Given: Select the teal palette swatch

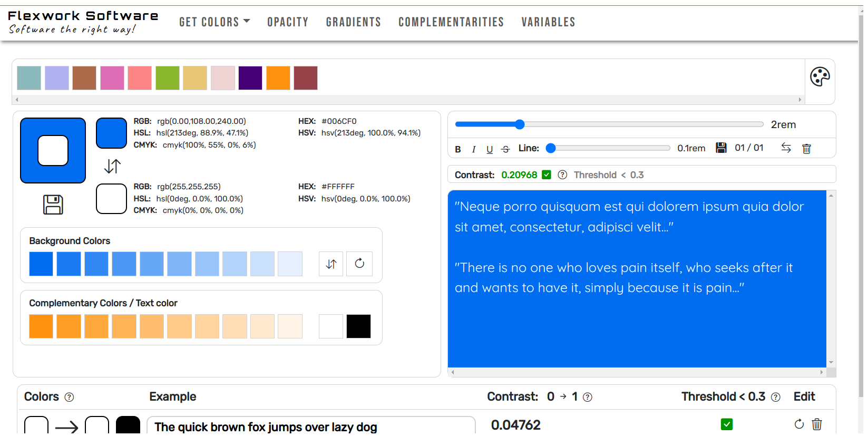Looking at the screenshot, I should [x=29, y=78].
